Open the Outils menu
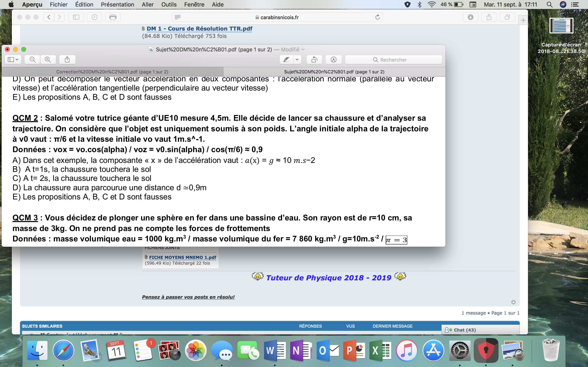Screen dimensions: 588x367 coord(169,4)
